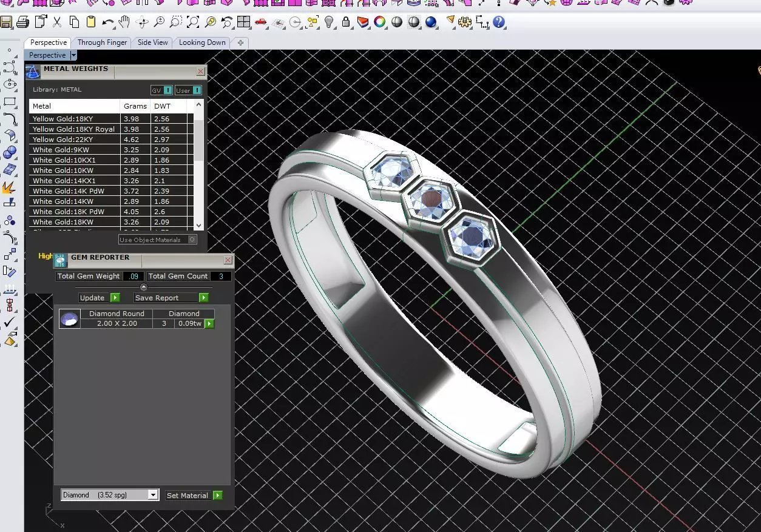This screenshot has height=532, width=761.
Task: Select the White Gold:10KX1 row
Action: (112, 160)
